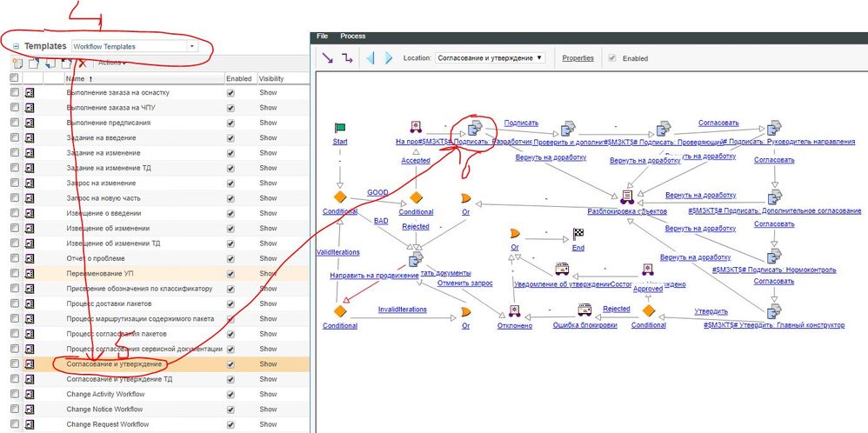
Task: Click the GOOD transition link
Action: [377, 192]
